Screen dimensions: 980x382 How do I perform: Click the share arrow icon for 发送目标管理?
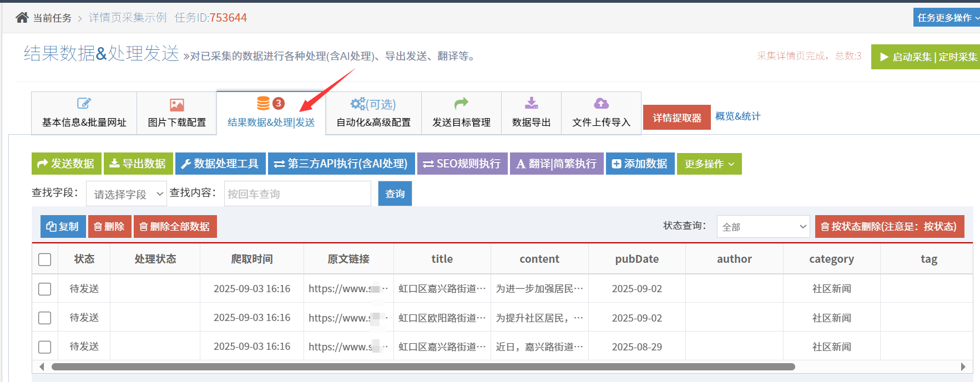point(461,103)
